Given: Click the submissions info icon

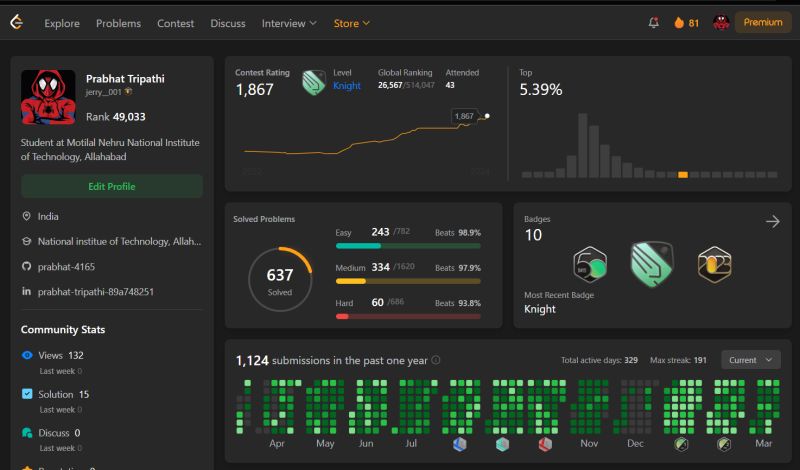Looking at the screenshot, I should (436, 360).
